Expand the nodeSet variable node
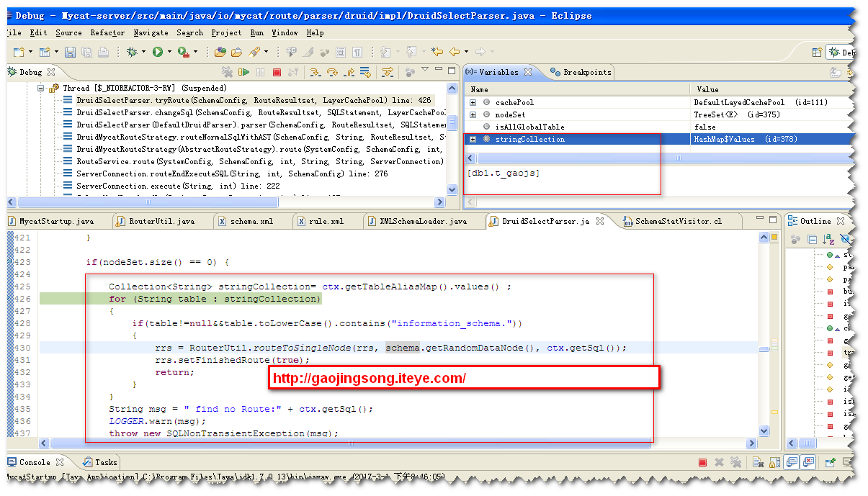868x496 pixels. [473, 114]
